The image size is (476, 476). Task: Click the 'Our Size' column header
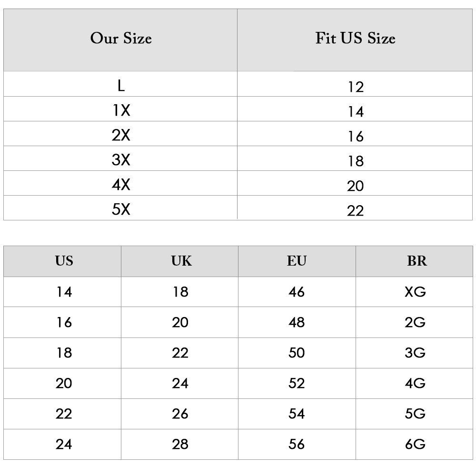(x=121, y=38)
